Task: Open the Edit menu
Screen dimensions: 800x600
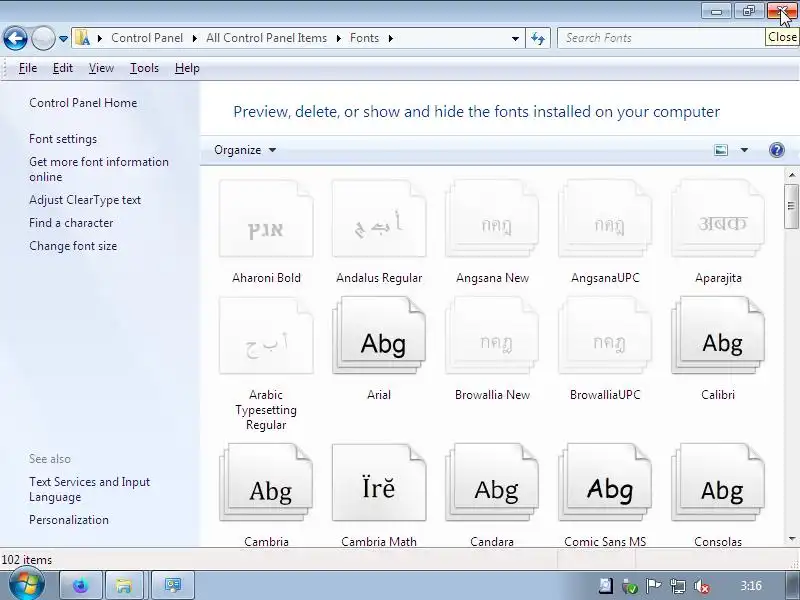Action: 63,68
